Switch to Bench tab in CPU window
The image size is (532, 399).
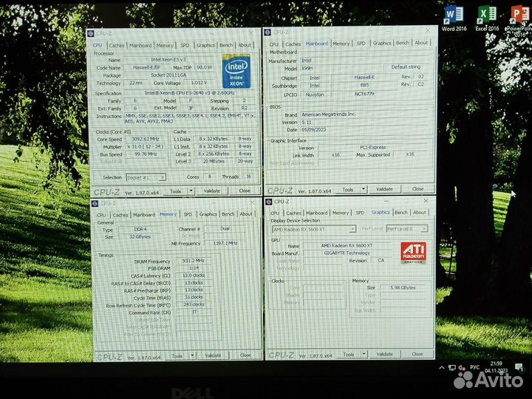226,45
